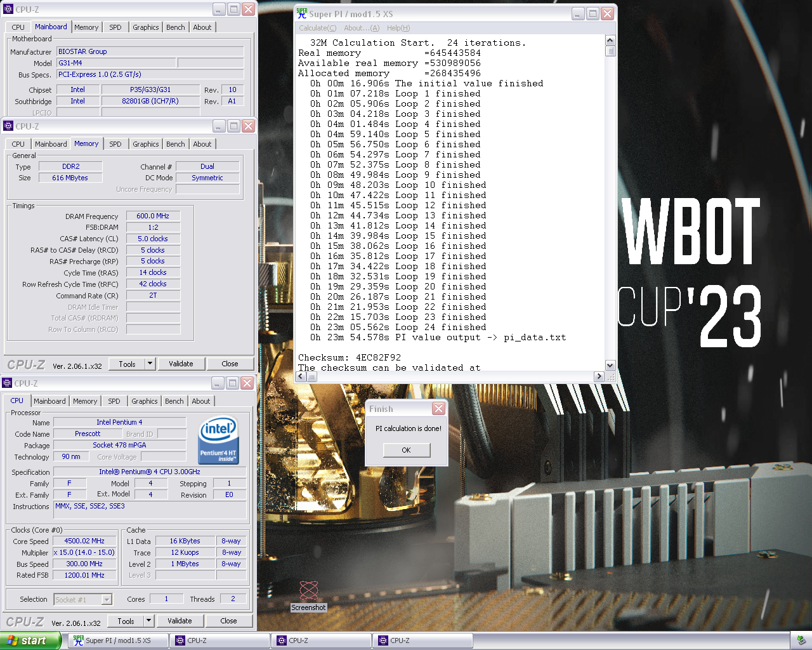Image resolution: width=812 pixels, height=650 pixels.
Task: Open Memory tab in Mainboard window
Action: (86, 27)
